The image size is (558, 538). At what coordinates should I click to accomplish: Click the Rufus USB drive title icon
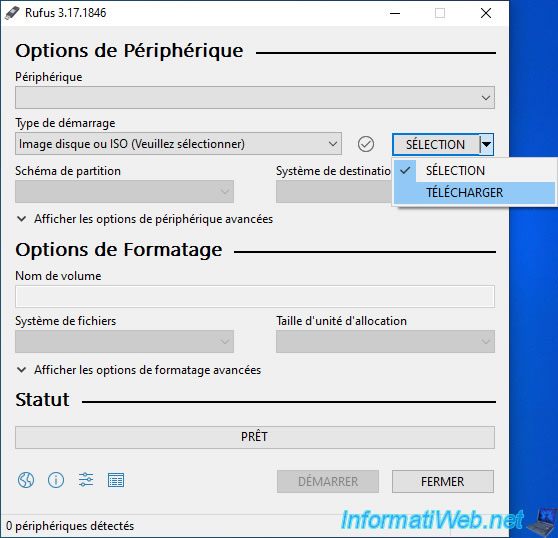pos(12,13)
